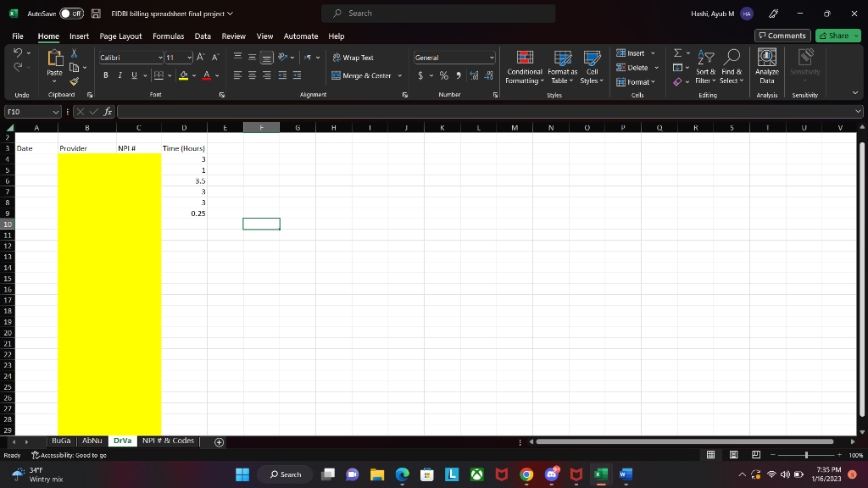868x488 pixels.
Task: Click AutoSum sigma icon
Action: click(677, 53)
